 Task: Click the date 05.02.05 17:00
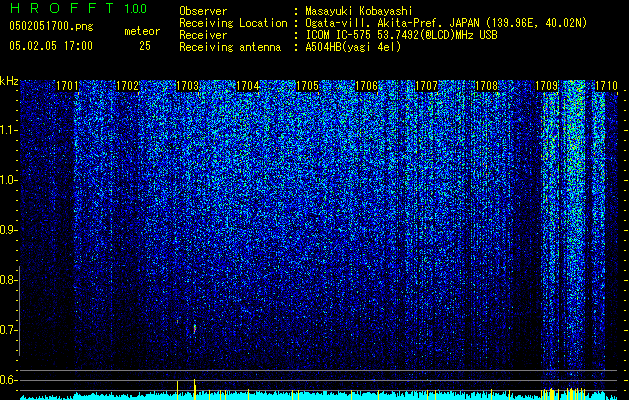coord(51,46)
